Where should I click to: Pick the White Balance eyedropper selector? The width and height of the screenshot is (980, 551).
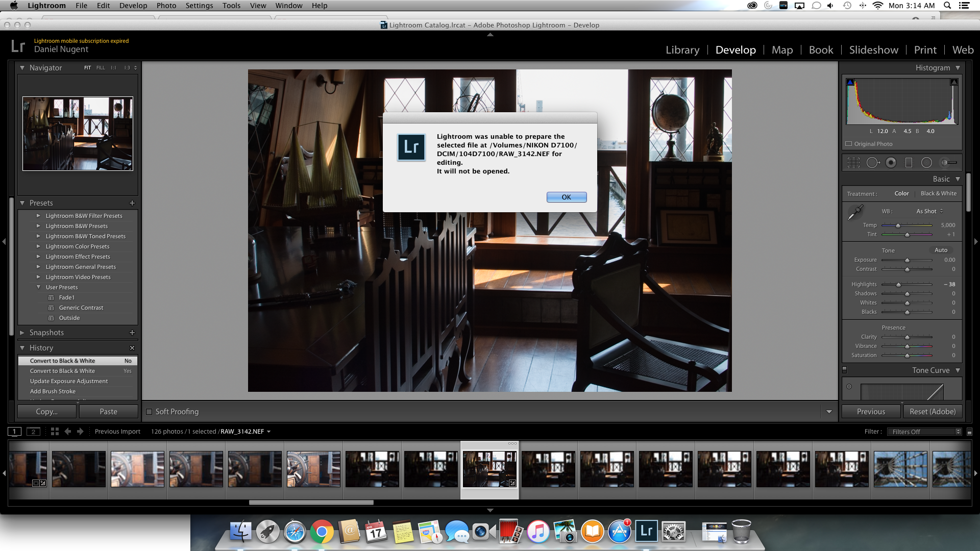[x=855, y=212]
